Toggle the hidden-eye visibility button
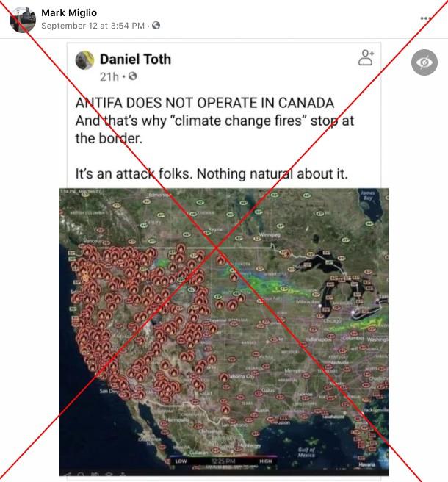The image size is (448, 482). (x=424, y=62)
